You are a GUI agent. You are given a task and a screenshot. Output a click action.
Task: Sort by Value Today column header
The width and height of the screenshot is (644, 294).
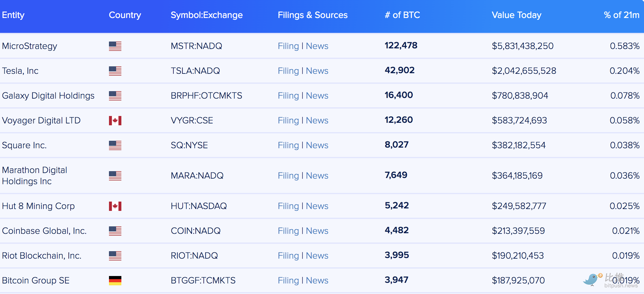(516, 15)
